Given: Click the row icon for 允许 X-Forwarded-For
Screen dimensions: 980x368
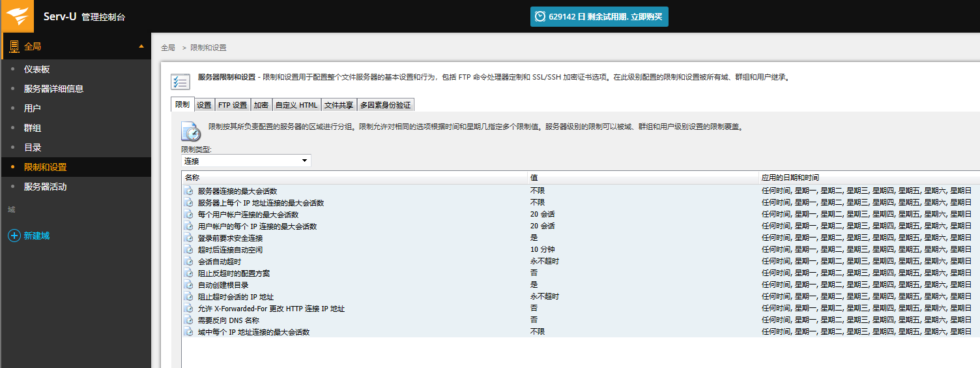Looking at the screenshot, I should 188,309.
